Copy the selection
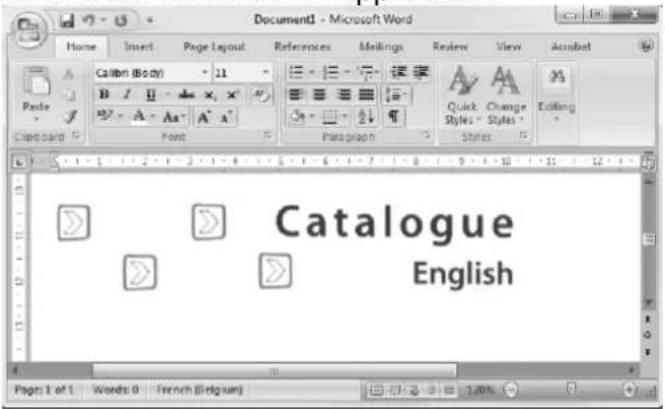Image resolution: width=665 pixels, height=409 pixels. (x=70, y=95)
